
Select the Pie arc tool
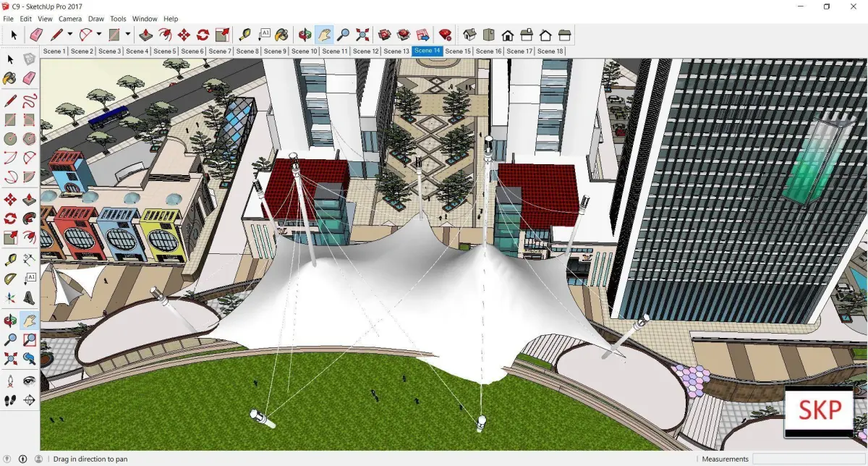(x=30, y=176)
